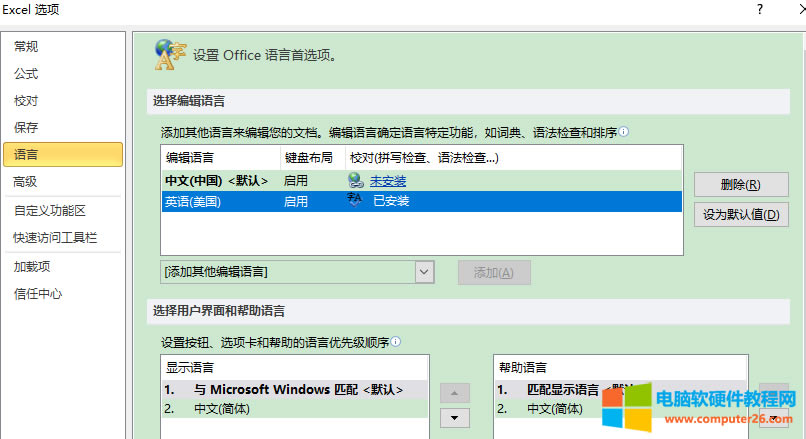
Task: Open the help question mark button
Action: pos(760,9)
